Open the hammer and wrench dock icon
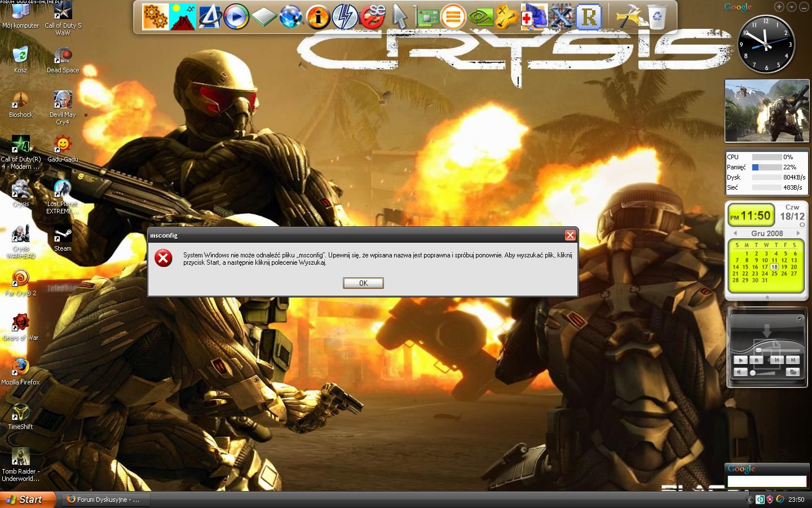Image resolution: width=812 pixels, height=508 pixels. [x=630, y=16]
